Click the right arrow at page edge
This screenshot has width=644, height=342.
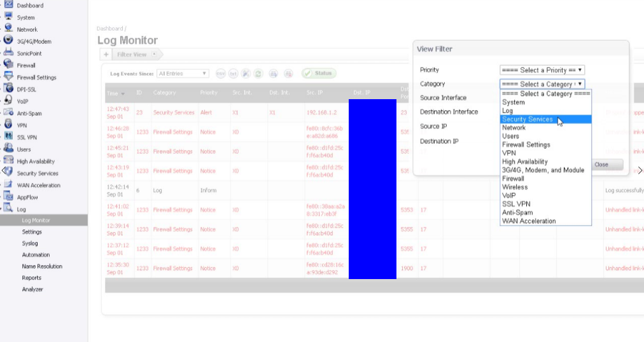click(x=640, y=170)
